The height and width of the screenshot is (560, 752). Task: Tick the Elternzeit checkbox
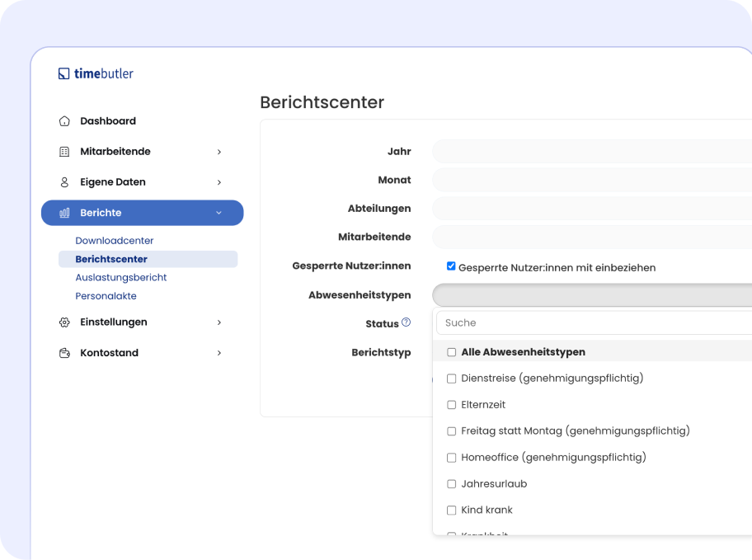451,405
